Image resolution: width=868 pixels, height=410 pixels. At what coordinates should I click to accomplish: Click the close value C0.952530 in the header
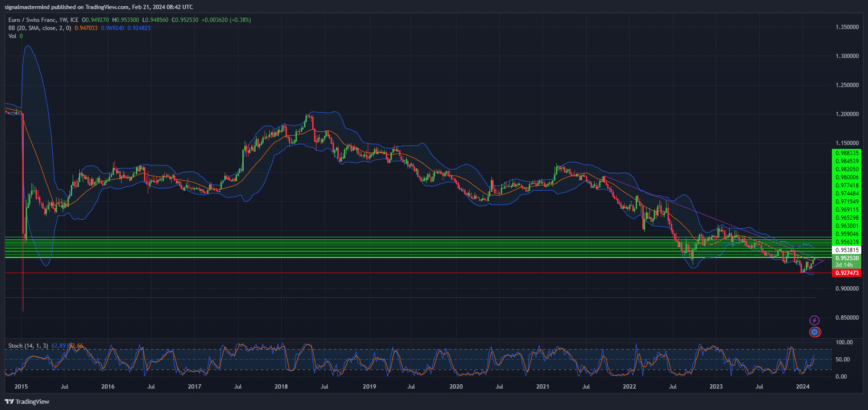[x=185, y=20]
